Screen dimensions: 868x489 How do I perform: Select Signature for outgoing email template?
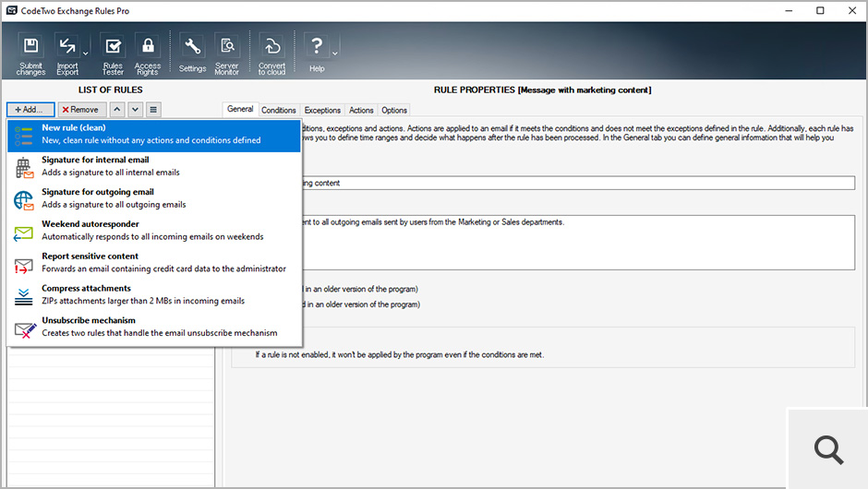pos(154,198)
